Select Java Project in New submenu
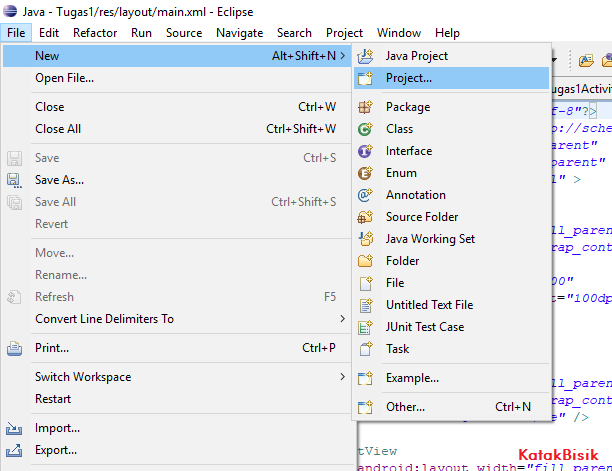612x471 pixels. point(452,56)
